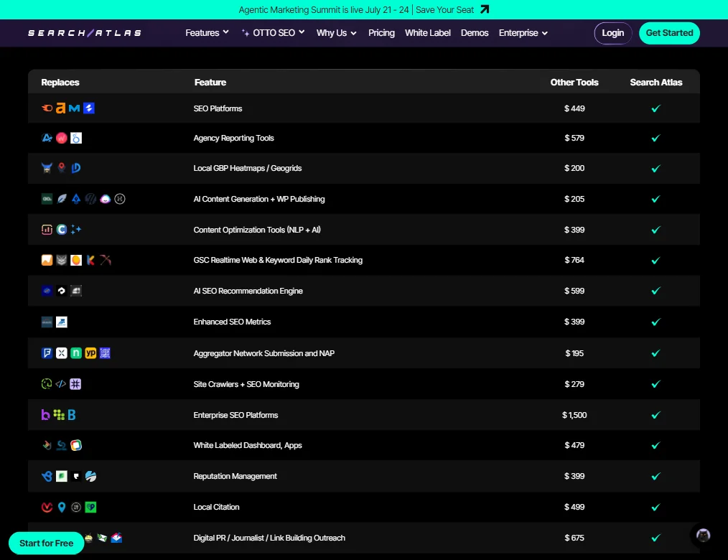Screen dimensions: 728x560
Task: Click the 'Search Atlas' column header
Action: (x=655, y=82)
